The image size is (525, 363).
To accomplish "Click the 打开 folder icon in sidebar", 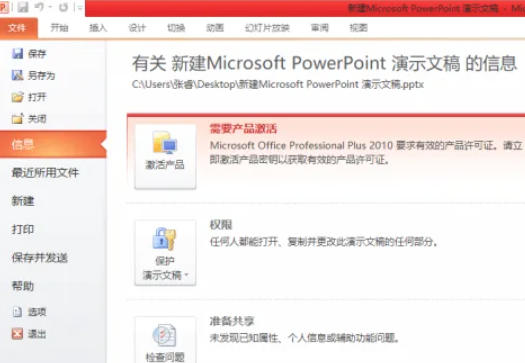I will point(17,97).
